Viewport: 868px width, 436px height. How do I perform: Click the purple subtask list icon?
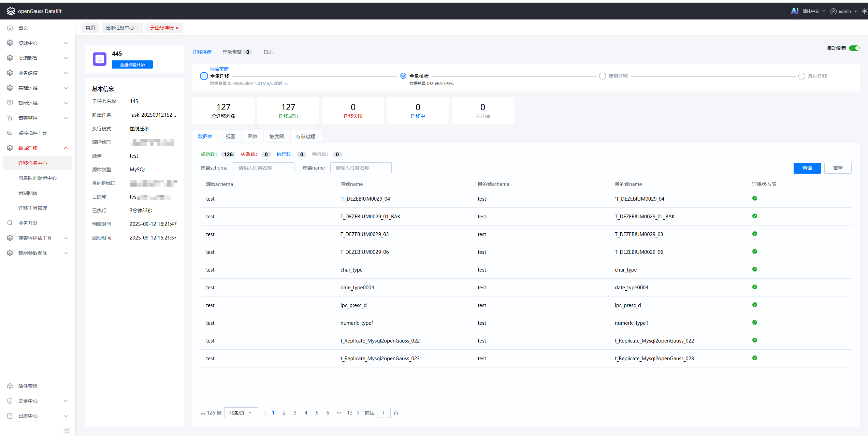(x=100, y=59)
